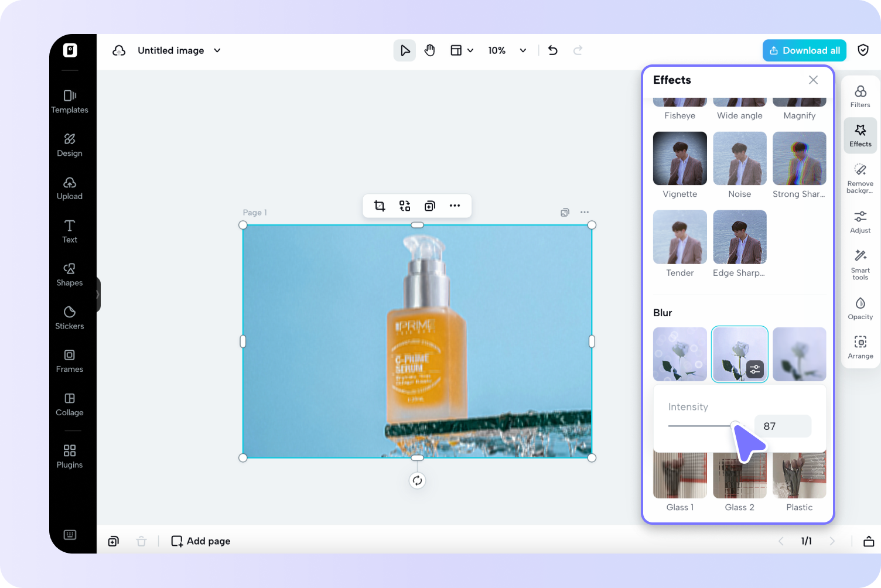Activate the hand pan tool
881x588 pixels.
[x=430, y=50]
